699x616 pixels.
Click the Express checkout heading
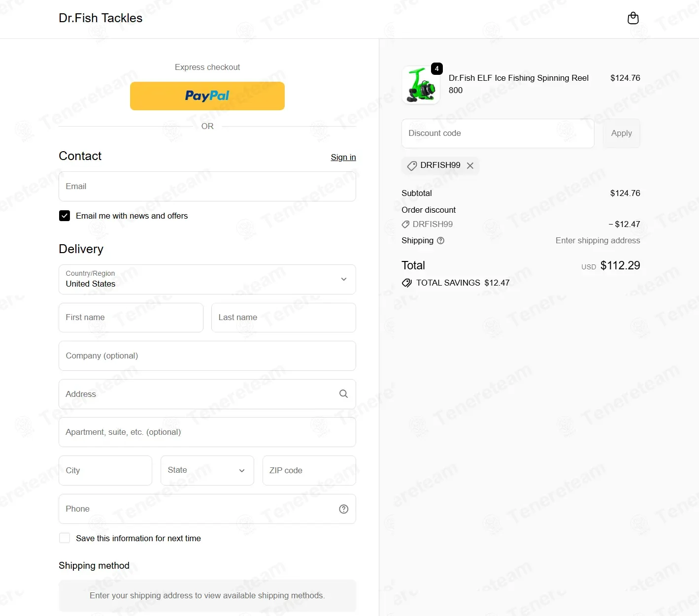[207, 67]
